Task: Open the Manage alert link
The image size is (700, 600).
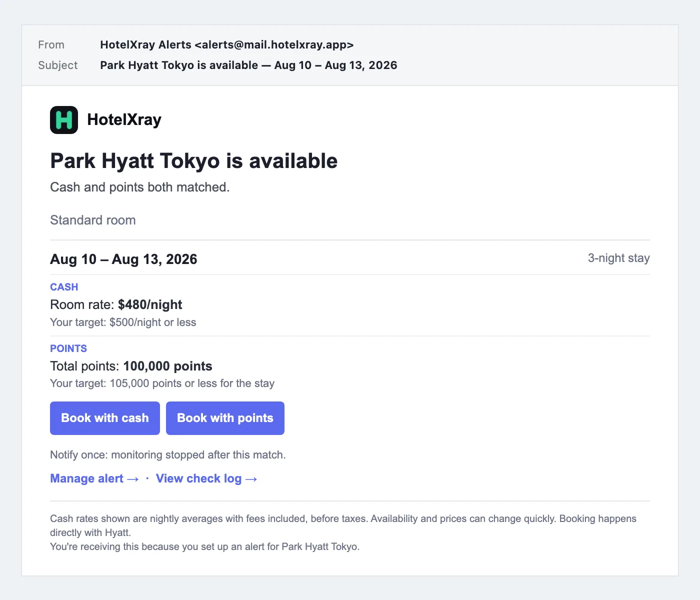Action: pyautogui.click(x=94, y=478)
